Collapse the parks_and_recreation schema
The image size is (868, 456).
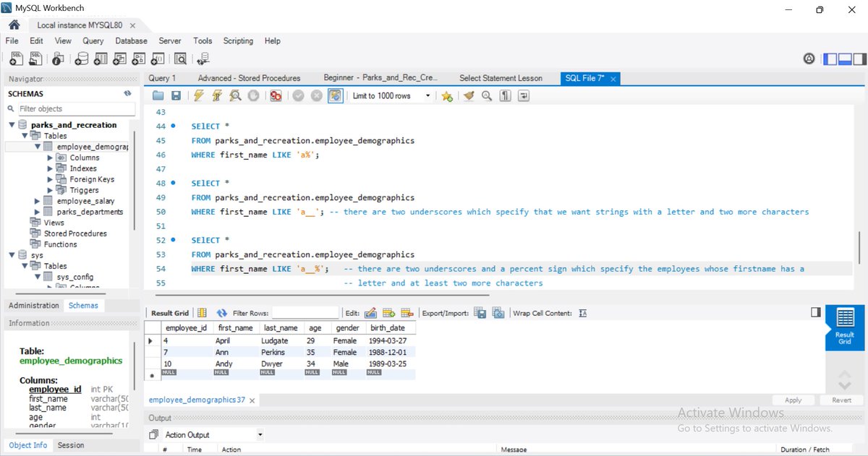(10, 124)
